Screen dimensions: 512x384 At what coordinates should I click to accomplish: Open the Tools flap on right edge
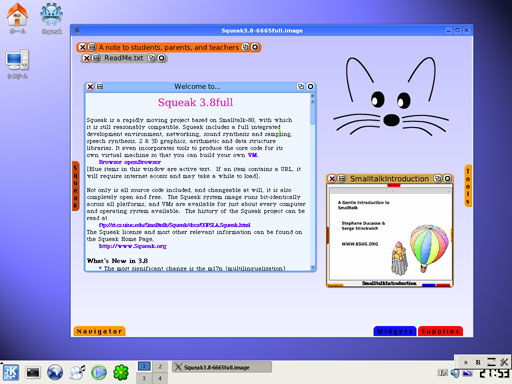(468, 186)
